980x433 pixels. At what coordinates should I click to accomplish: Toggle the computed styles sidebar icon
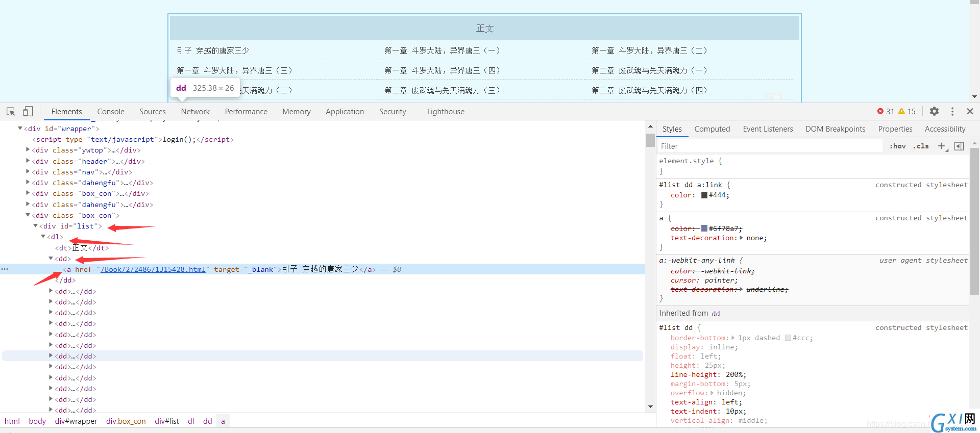coord(959,146)
